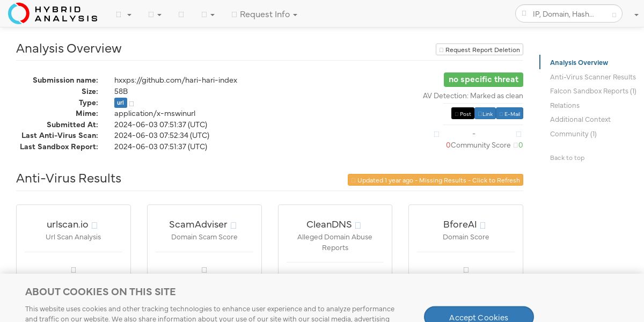Focus the IP, Domain, Hash search field
This screenshot has height=322, width=644.
point(569,14)
